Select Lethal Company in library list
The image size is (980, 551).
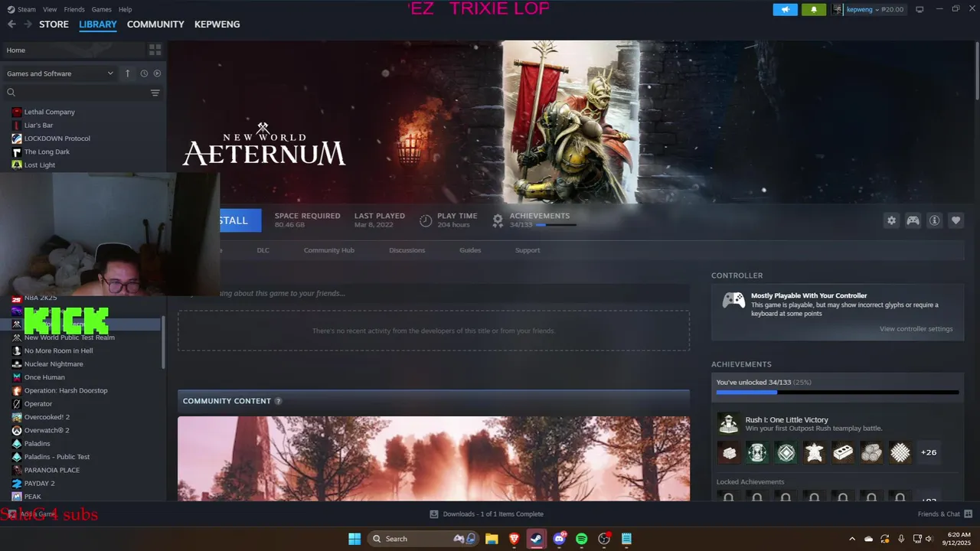click(49, 112)
